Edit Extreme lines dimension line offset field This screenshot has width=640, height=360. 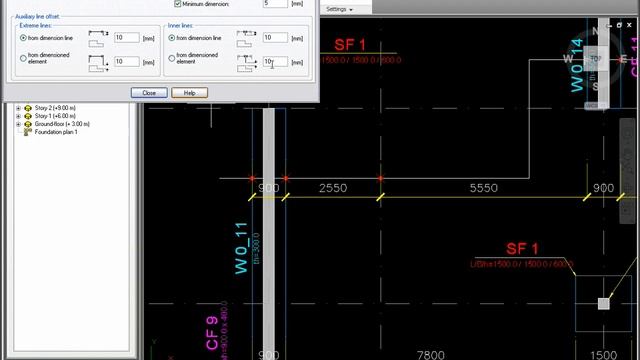point(127,38)
